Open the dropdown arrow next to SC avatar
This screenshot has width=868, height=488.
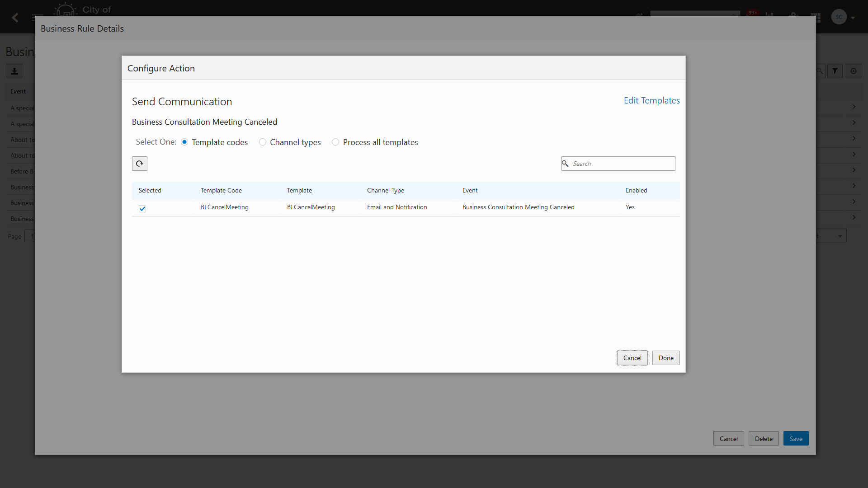coord(853,18)
